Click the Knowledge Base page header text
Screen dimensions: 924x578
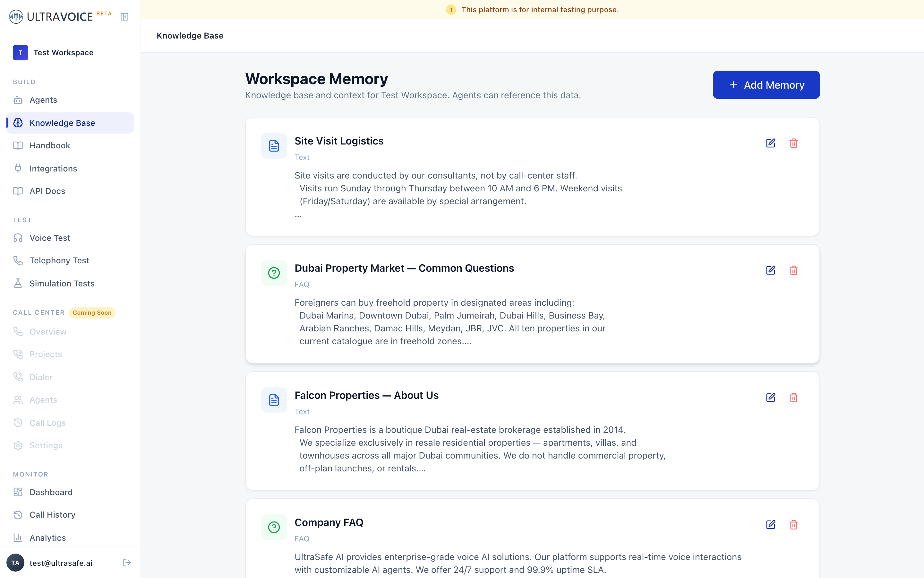click(x=190, y=36)
